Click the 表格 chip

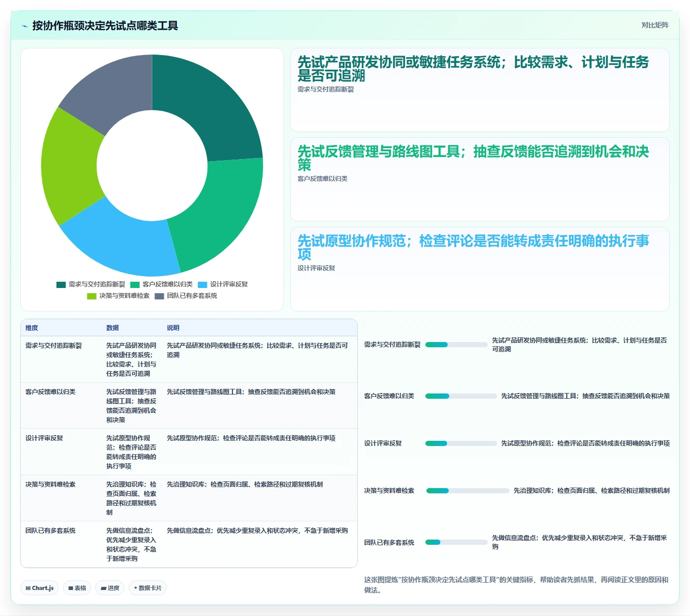77,588
